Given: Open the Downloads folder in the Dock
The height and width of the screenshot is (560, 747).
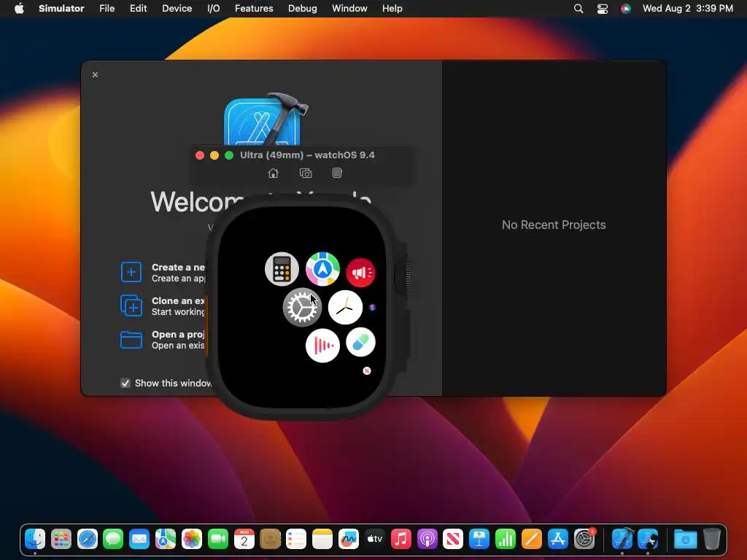Looking at the screenshot, I should (x=686, y=539).
